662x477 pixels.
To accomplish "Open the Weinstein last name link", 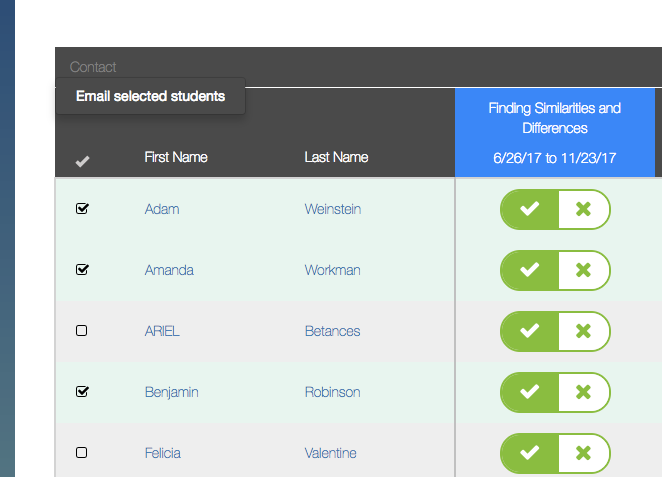I will coord(333,209).
